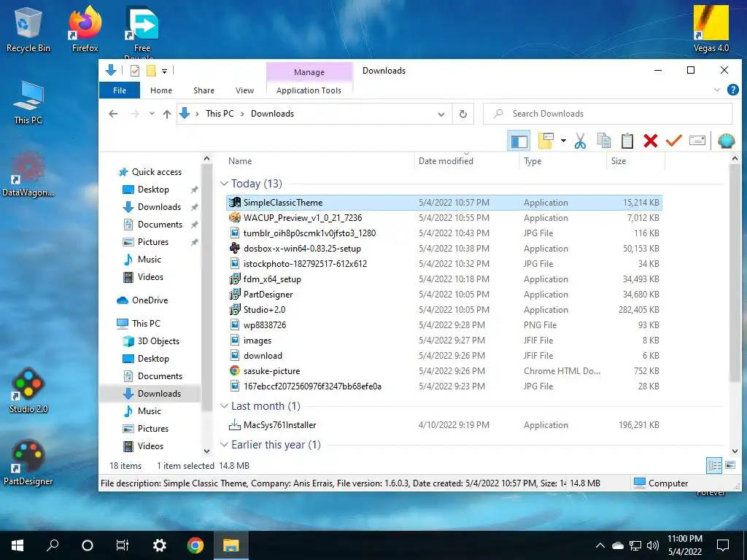The image size is (747, 560).
Task: Click the Classic Shell seashell icon
Action: (x=726, y=141)
